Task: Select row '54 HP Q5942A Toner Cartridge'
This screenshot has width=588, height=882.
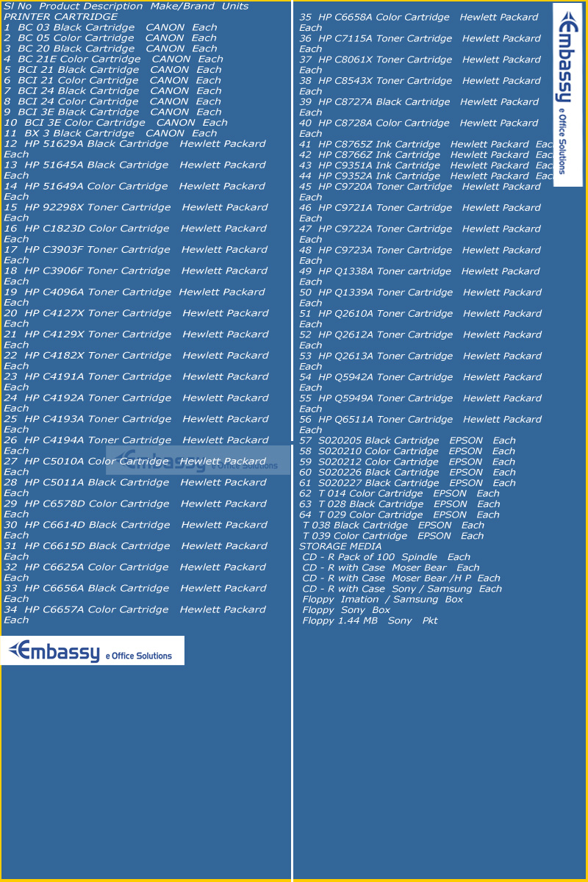Action: pyautogui.click(x=420, y=382)
